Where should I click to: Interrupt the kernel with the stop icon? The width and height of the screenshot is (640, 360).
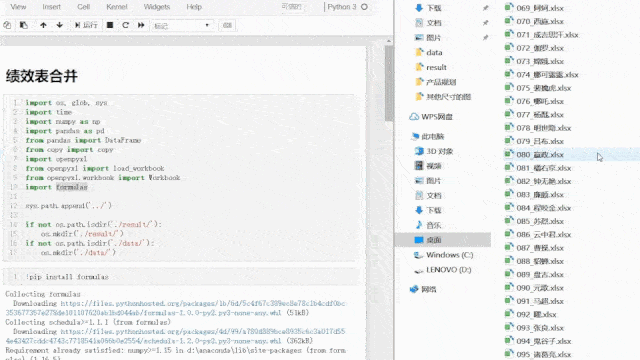pyautogui.click(x=110, y=25)
